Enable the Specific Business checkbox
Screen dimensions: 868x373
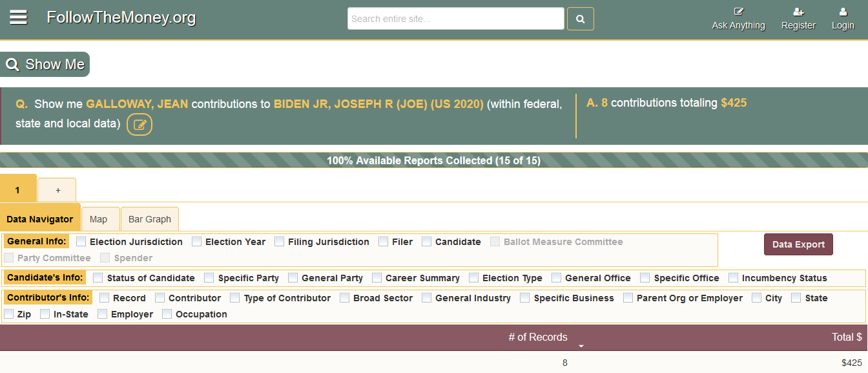pos(525,297)
